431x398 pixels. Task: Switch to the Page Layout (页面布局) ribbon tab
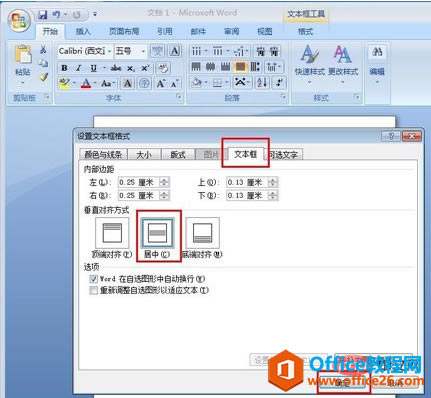click(124, 32)
